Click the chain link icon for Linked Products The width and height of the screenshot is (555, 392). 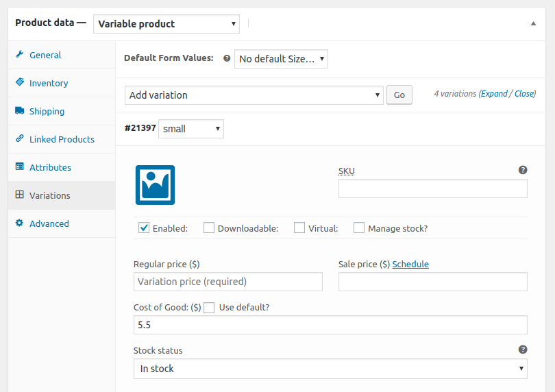pyautogui.click(x=20, y=138)
